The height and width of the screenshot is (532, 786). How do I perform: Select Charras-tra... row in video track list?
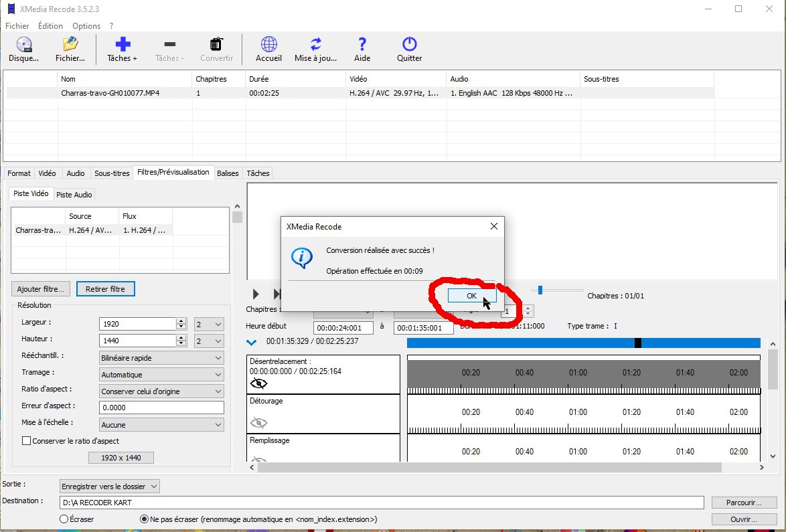[92, 230]
